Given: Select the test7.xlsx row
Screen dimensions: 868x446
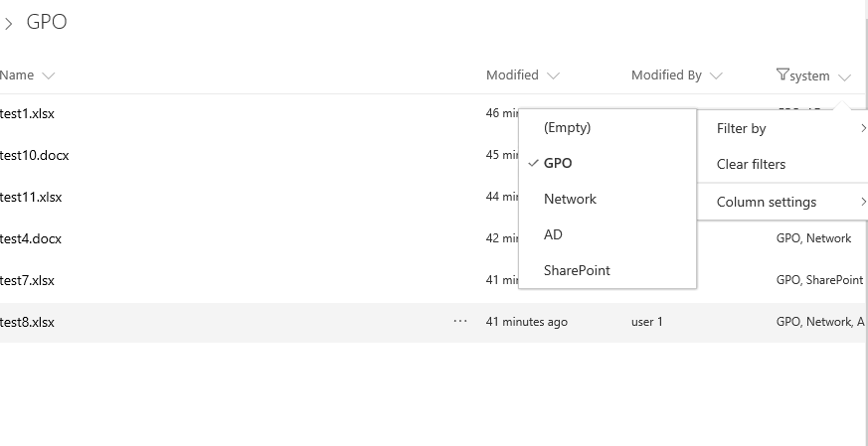Looking at the screenshot, I should (28, 280).
